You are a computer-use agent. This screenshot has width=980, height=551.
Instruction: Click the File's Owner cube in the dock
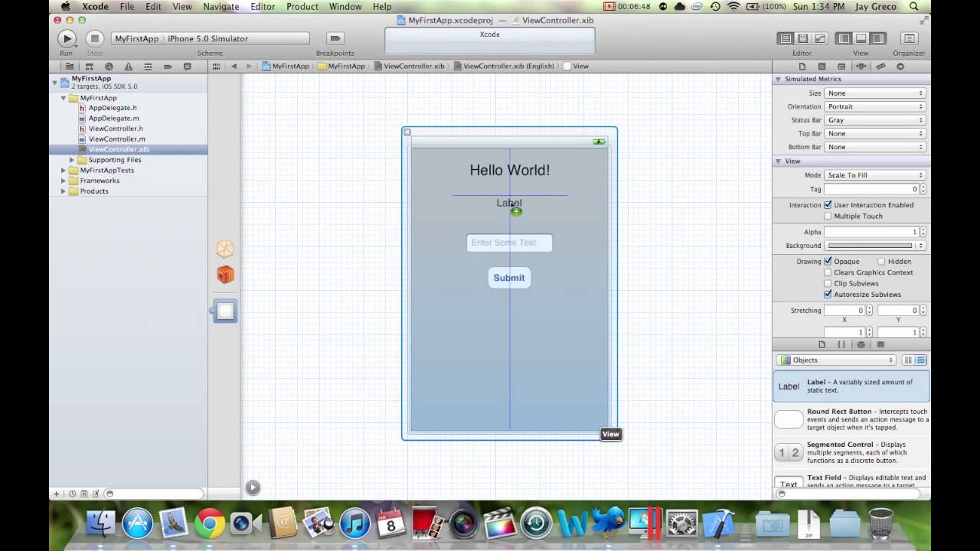click(x=225, y=249)
